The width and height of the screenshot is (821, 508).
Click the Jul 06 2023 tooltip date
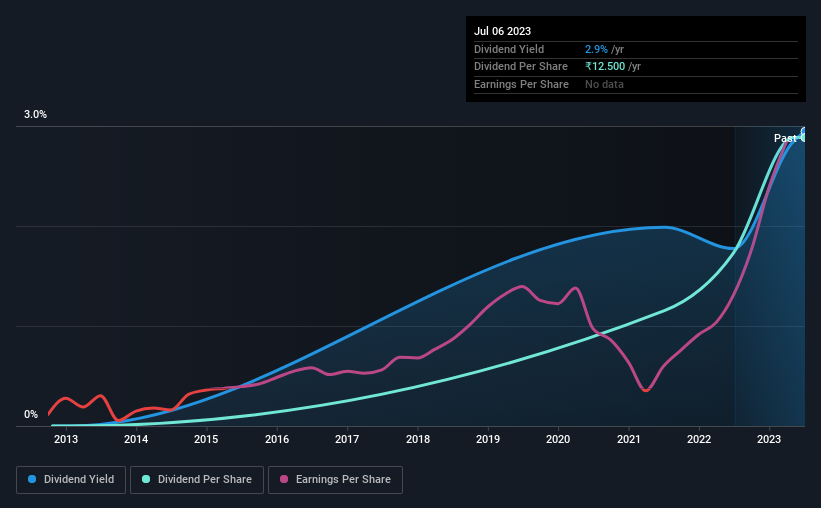pyautogui.click(x=503, y=31)
